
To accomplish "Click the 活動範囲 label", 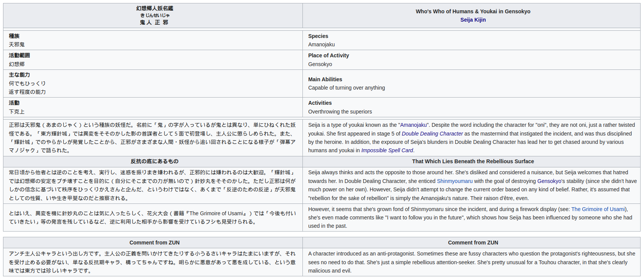I will (19, 55).
